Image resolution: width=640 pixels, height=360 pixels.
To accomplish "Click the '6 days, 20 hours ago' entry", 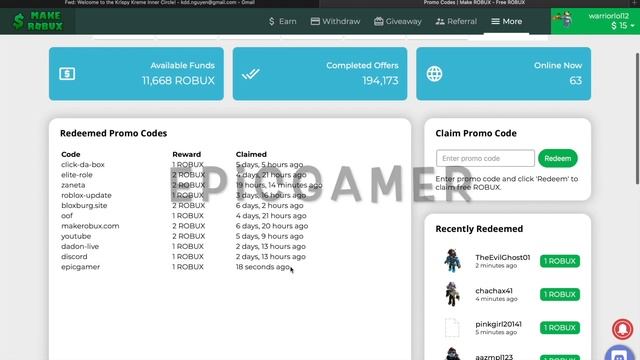I will click(x=272, y=226).
